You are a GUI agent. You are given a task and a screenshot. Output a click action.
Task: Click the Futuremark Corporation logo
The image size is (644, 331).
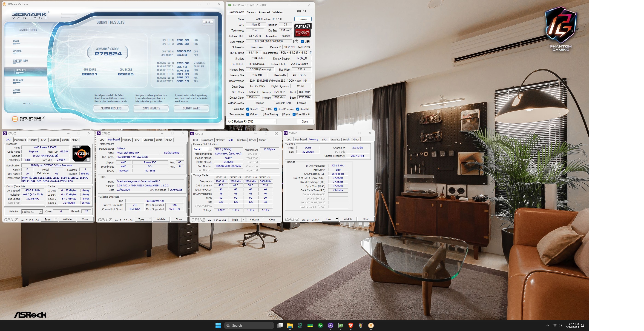28,119
